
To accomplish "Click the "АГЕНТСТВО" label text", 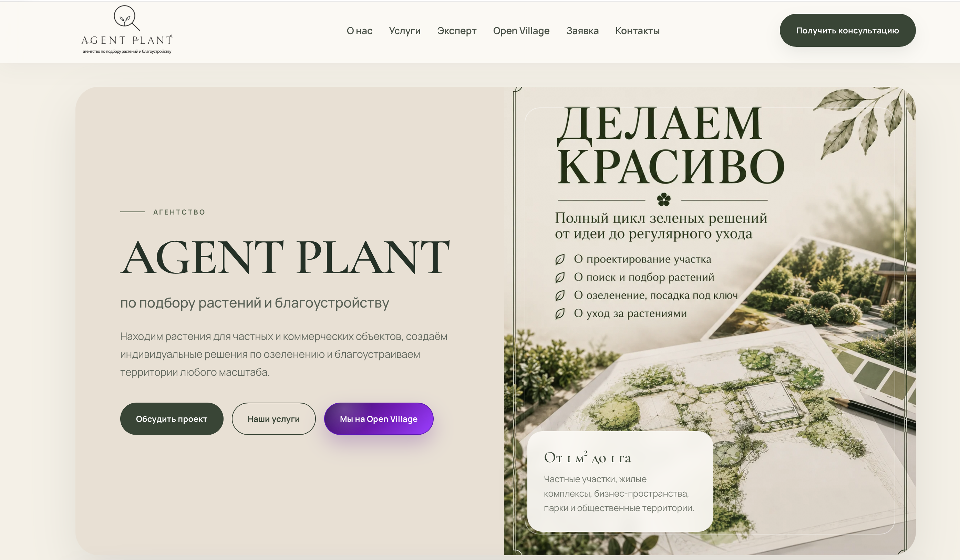I will [x=179, y=212].
